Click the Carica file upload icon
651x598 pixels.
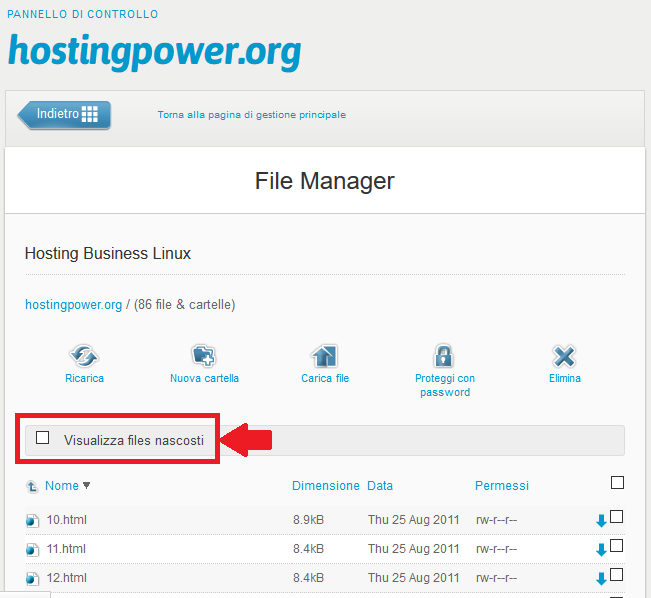coord(324,355)
